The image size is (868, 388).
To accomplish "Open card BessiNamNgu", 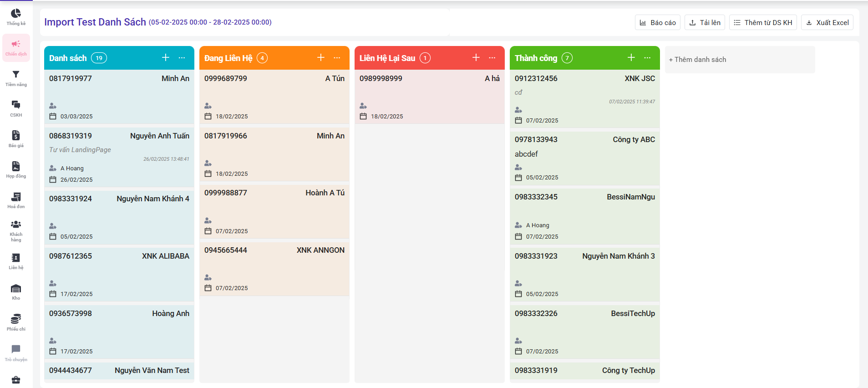I will pos(585,216).
